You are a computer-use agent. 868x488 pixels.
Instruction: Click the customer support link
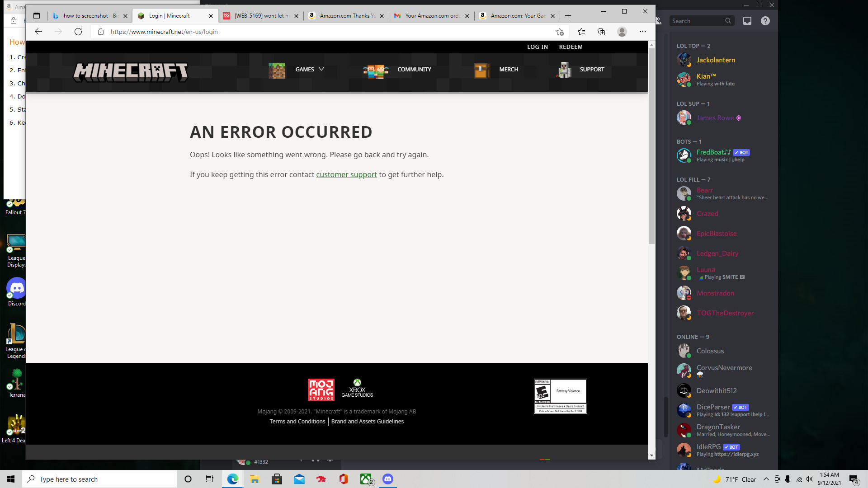point(346,175)
